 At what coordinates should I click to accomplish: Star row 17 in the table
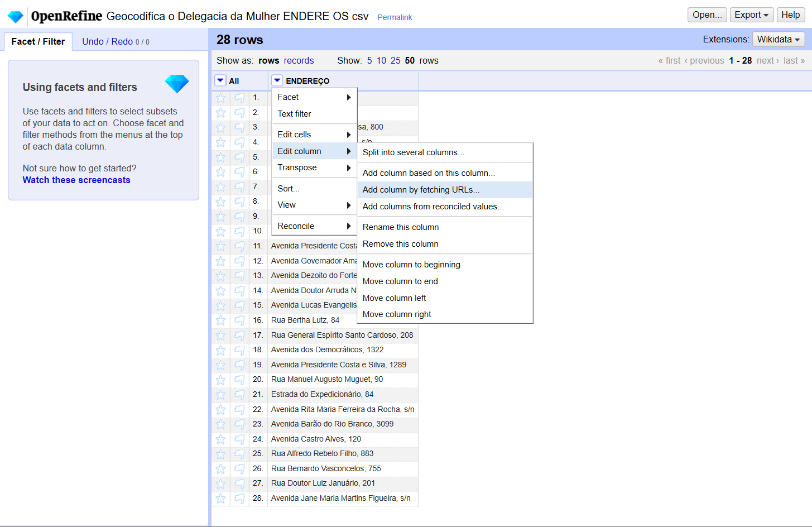click(x=221, y=336)
